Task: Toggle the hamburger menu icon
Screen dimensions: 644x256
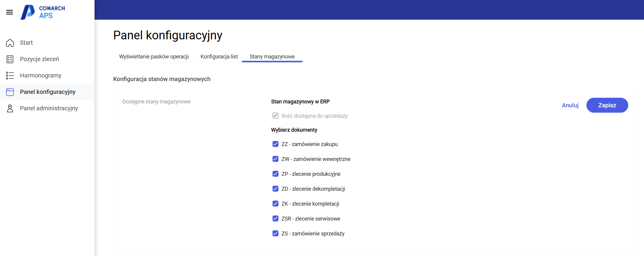Action: click(10, 12)
